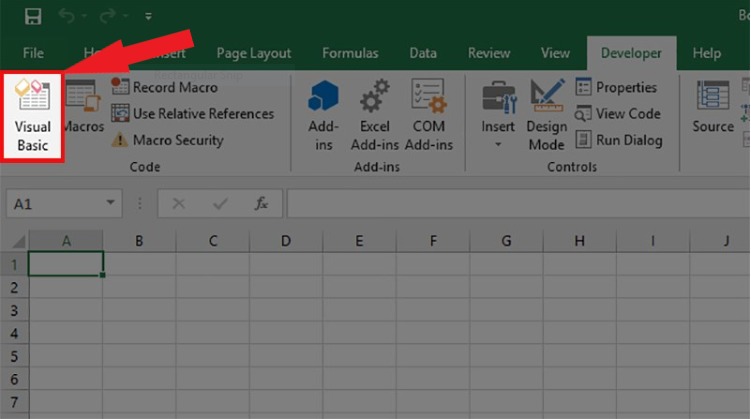Select all cells with the corner triangle
This screenshot has width=751, height=419.
(18, 241)
